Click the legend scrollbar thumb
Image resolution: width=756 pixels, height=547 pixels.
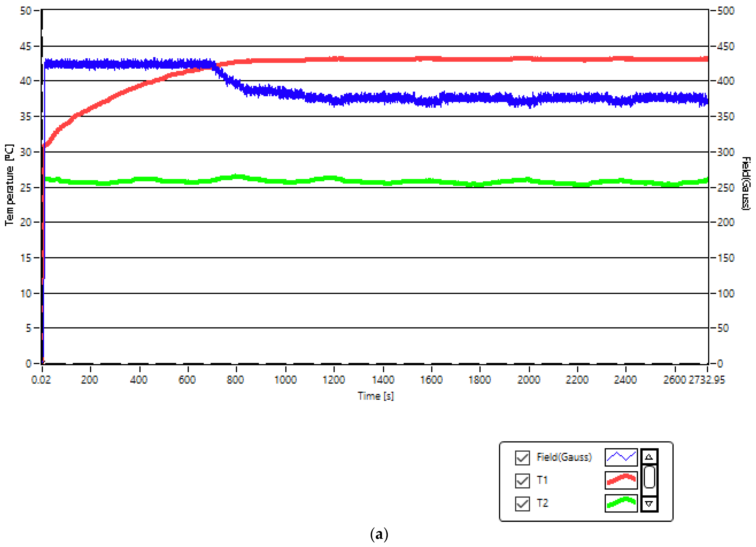tap(649, 477)
